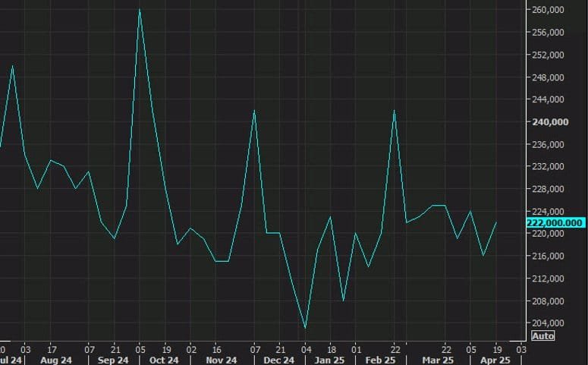Click the last data point at Apr 19

[x=496, y=222]
